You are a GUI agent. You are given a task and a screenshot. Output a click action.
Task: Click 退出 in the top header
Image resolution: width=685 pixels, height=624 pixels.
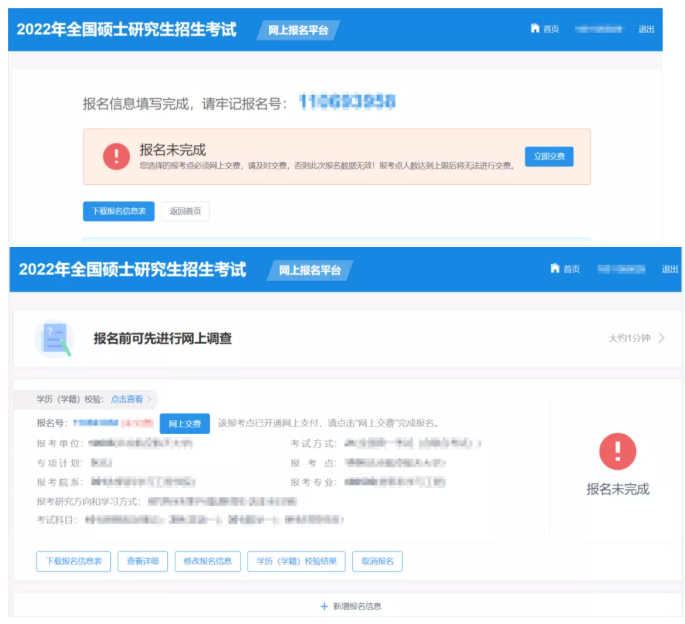[646, 29]
